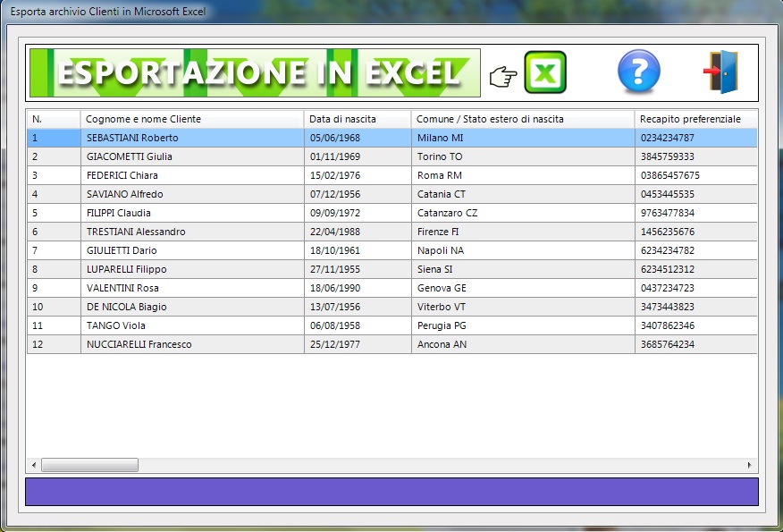This screenshot has height=532, width=783.
Task: Click the Ancona AN cell
Action: point(523,344)
